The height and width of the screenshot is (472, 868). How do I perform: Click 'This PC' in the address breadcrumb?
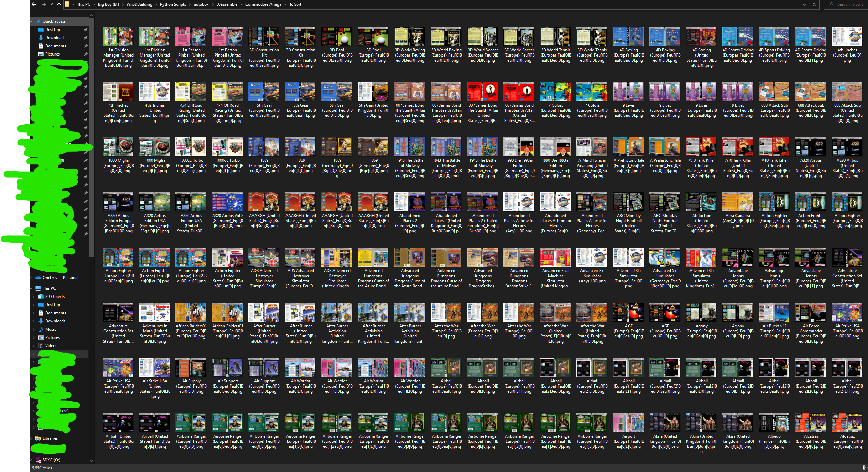click(x=83, y=4)
